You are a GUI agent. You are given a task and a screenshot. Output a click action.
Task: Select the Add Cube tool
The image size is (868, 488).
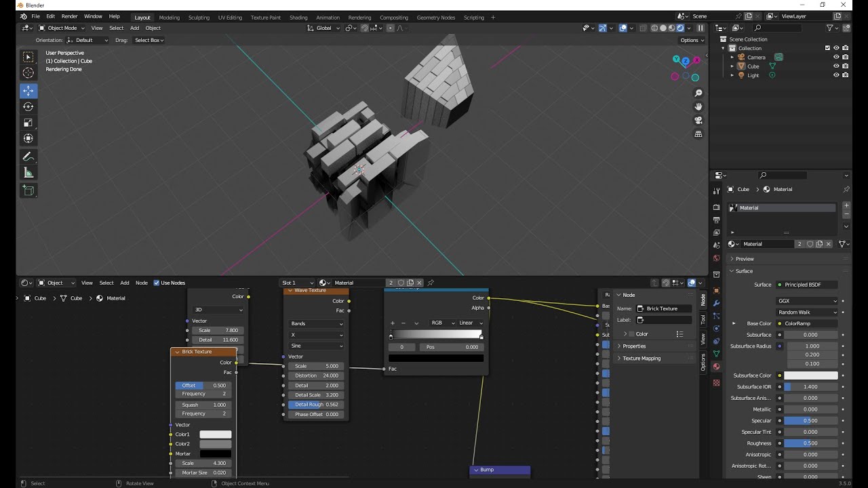click(x=28, y=190)
